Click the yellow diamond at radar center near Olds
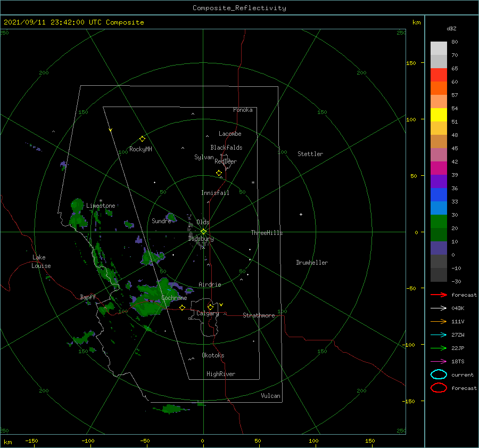 [203, 232]
